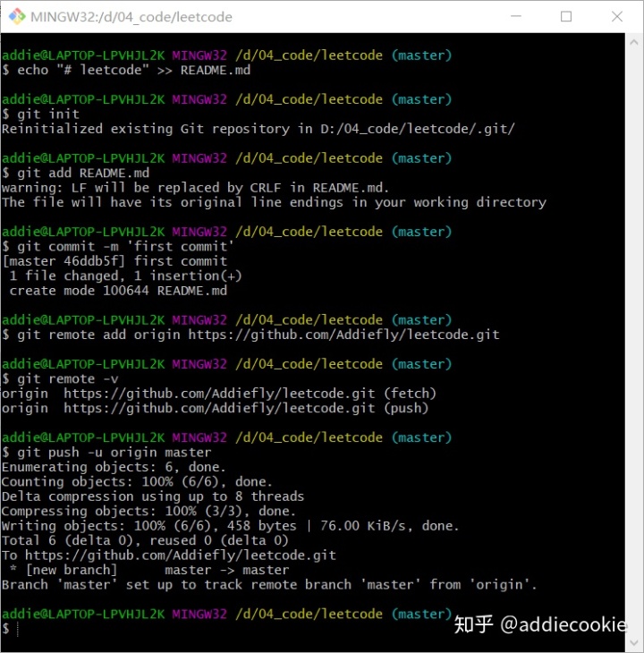Click the 'git remote -v' command
644x653 pixels.
(x=60, y=378)
